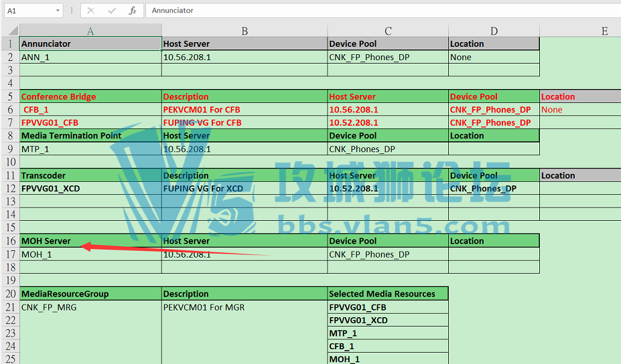Click the MTP_1 cell in row 9
The image size is (621, 364).
(90, 149)
